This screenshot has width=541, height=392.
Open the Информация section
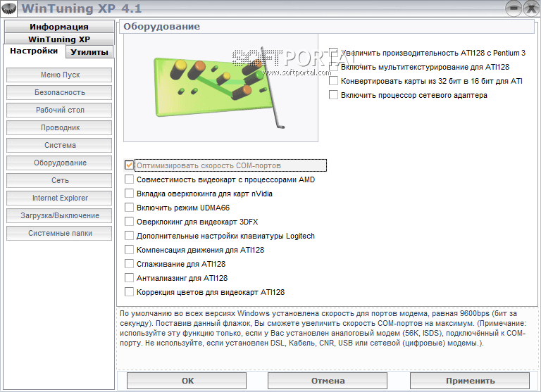[59, 27]
